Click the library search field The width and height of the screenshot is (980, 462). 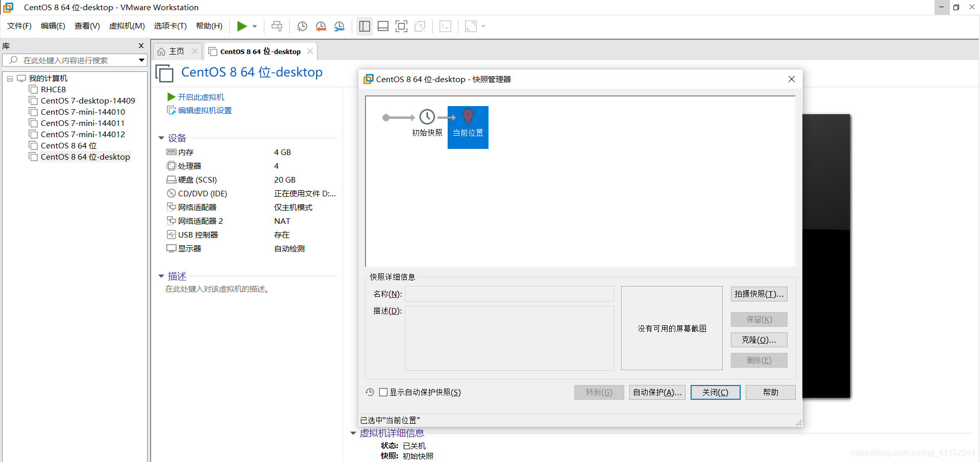(74, 60)
